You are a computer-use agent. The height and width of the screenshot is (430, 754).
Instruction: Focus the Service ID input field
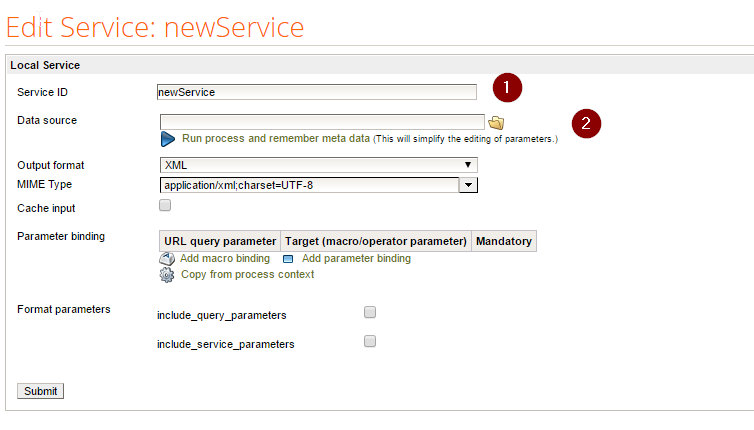click(x=317, y=92)
